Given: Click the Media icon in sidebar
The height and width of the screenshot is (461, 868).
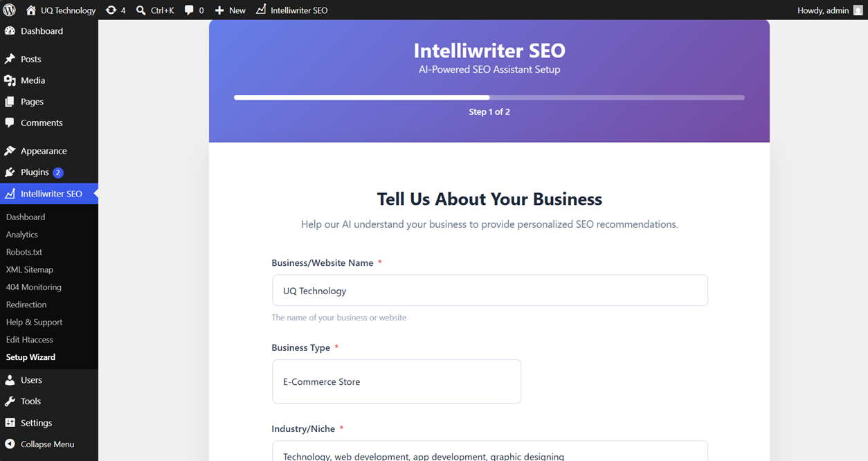Looking at the screenshot, I should pos(10,80).
